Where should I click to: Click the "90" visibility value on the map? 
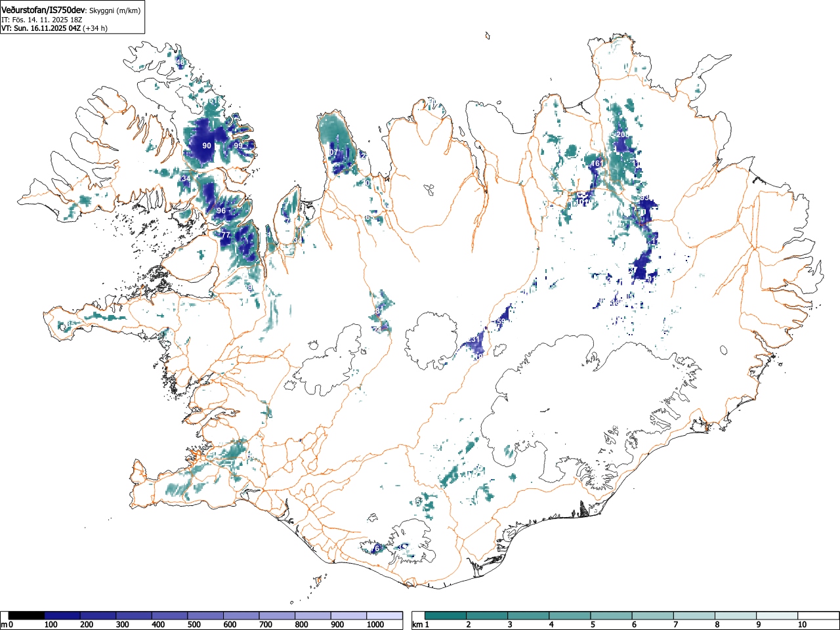[207, 146]
